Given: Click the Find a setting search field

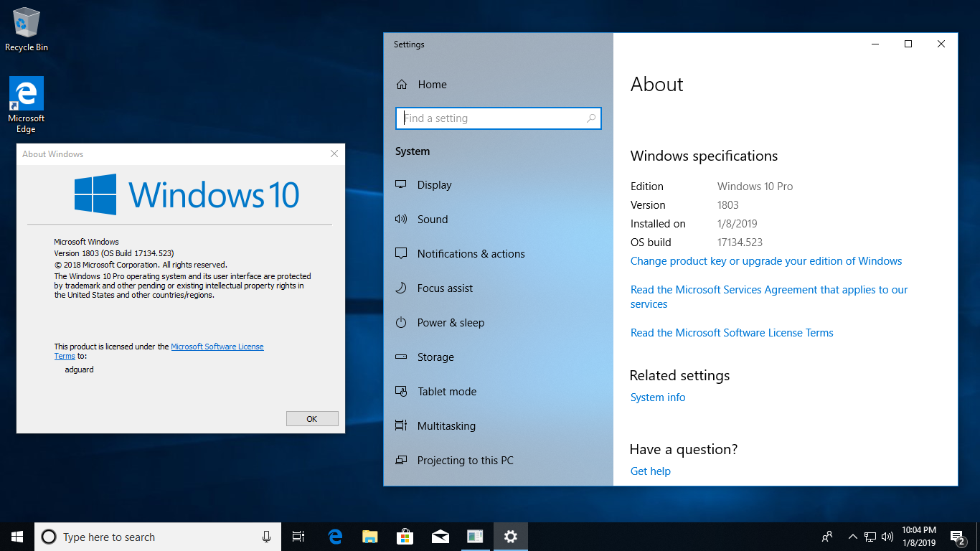Looking at the screenshot, I should pos(499,118).
